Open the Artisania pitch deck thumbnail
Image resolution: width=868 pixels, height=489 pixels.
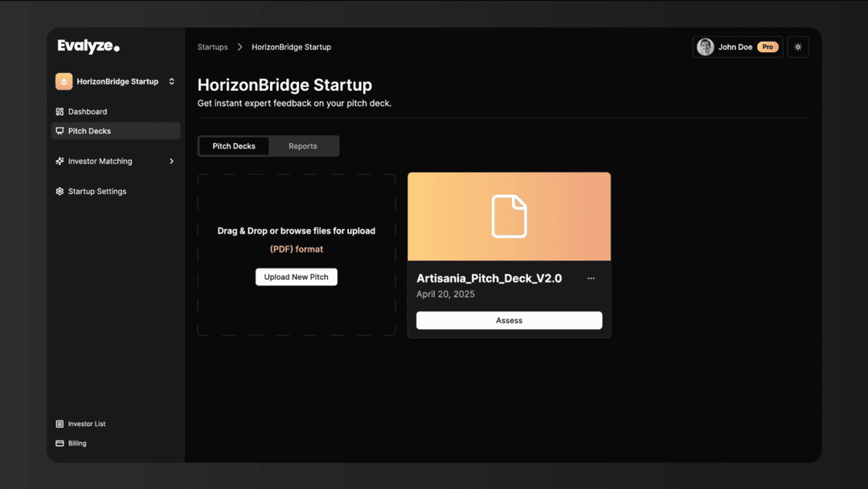(x=509, y=216)
